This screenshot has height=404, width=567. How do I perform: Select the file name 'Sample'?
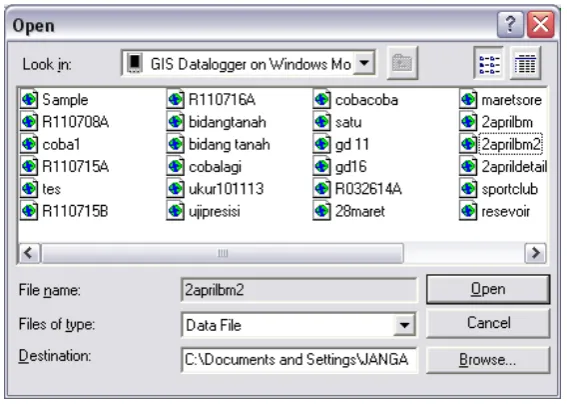click(65, 100)
